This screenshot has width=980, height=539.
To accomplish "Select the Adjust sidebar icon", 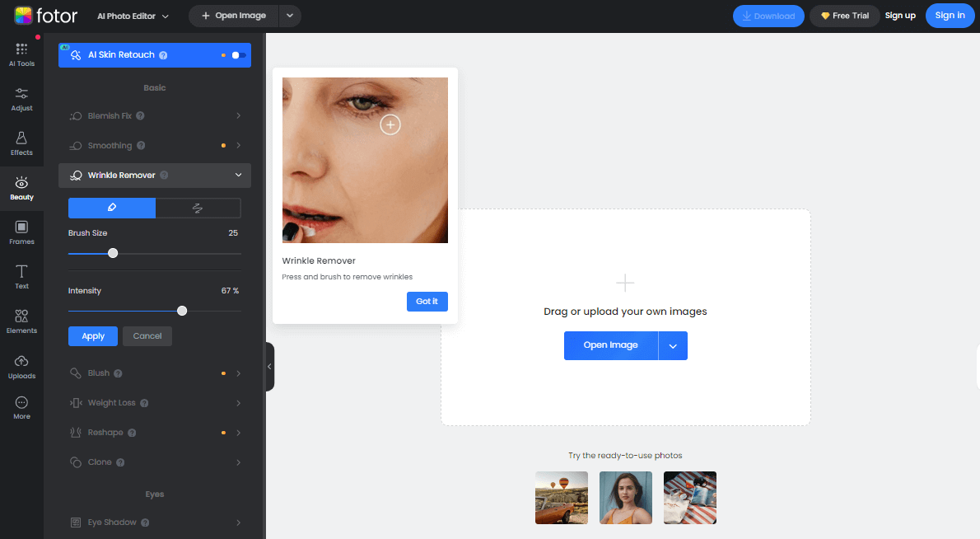I will pyautogui.click(x=21, y=99).
